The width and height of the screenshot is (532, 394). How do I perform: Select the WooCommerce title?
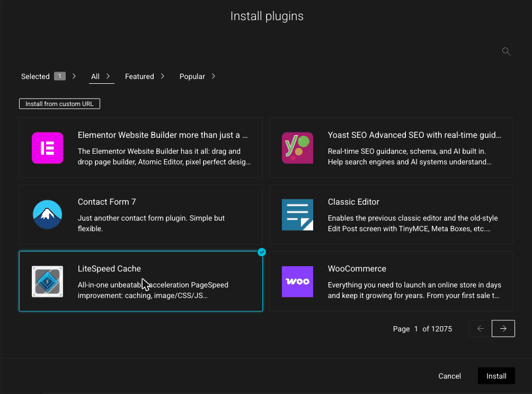click(357, 269)
